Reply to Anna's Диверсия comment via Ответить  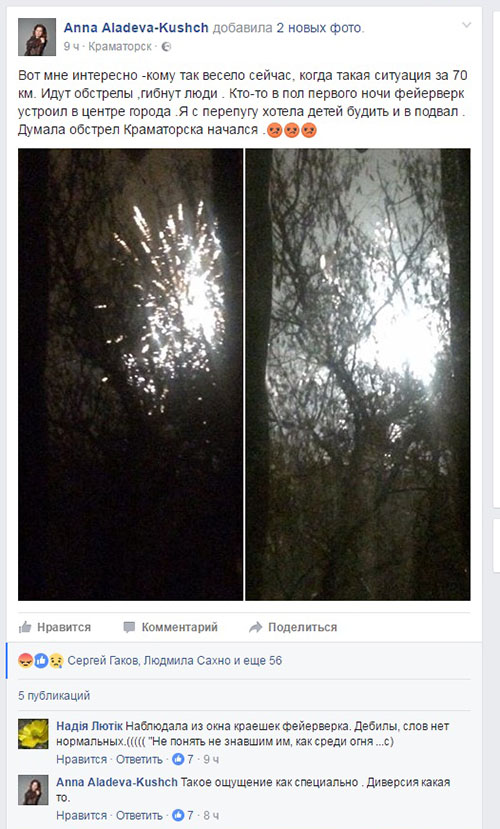tap(139, 815)
